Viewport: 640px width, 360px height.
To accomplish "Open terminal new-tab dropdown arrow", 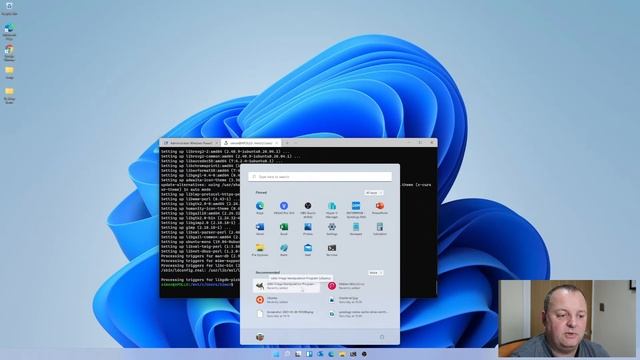I will coord(296,143).
